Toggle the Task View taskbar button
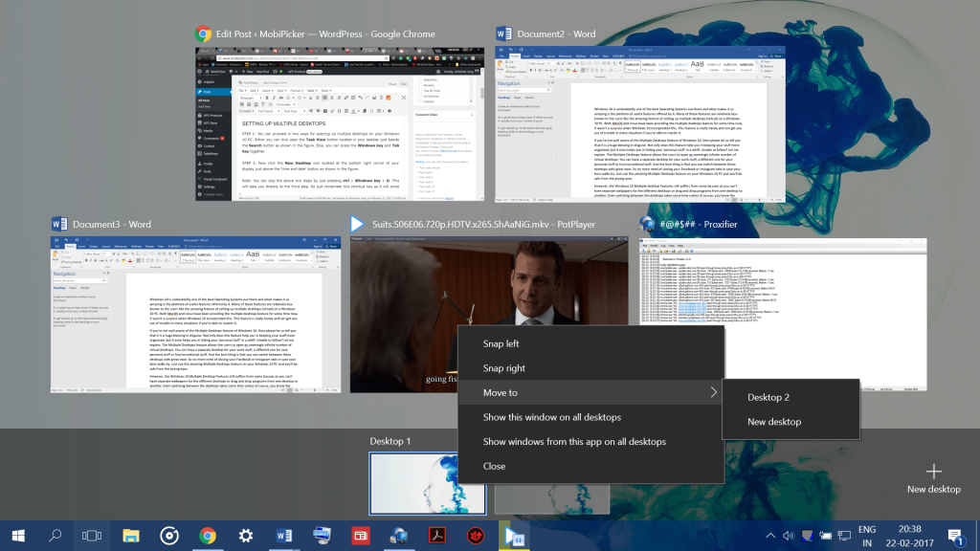This screenshot has height=551, width=980. [x=92, y=536]
